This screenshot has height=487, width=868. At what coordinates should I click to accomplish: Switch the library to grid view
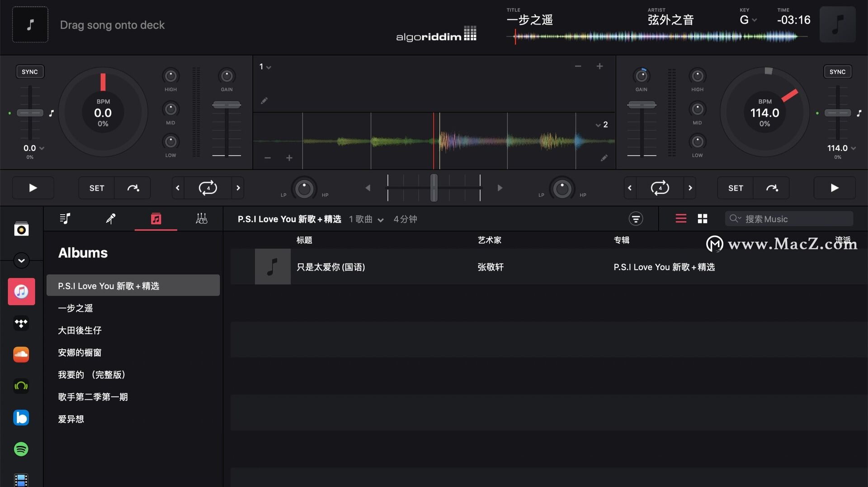pyautogui.click(x=702, y=218)
